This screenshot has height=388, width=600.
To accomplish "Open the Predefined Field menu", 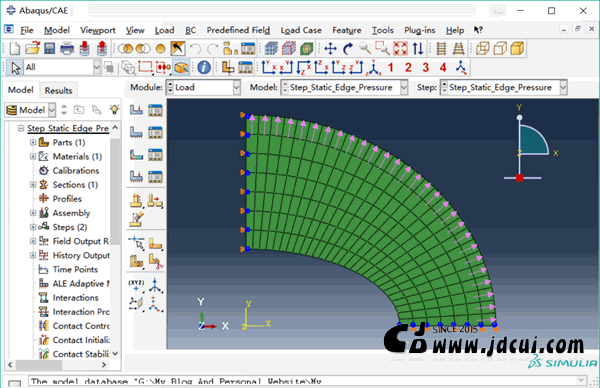I will pos(238,30).
